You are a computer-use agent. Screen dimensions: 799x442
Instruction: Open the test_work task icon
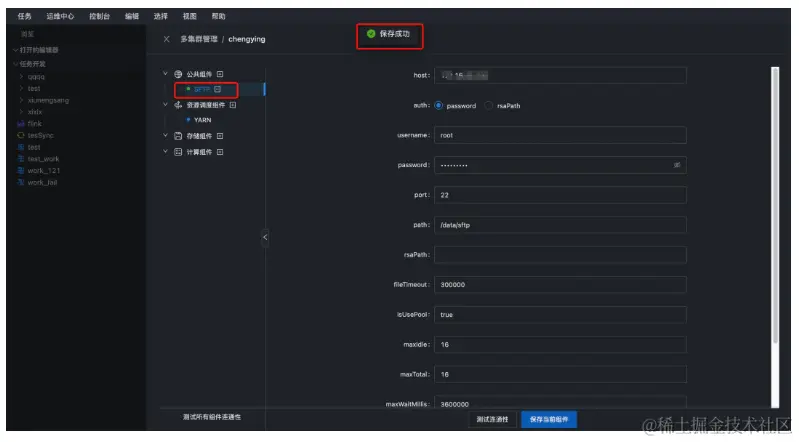click(x=21, y=159)
